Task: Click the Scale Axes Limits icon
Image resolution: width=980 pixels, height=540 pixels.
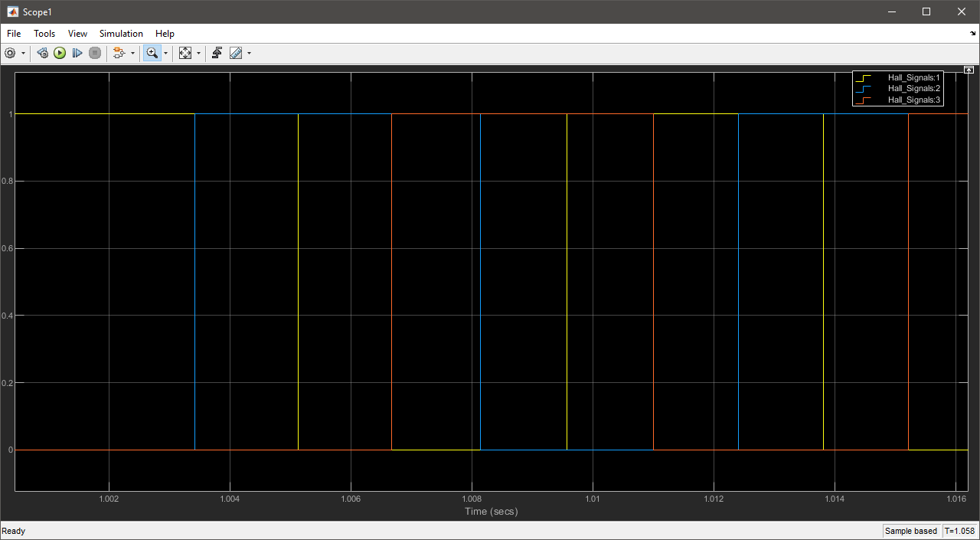Action: [x=185, y=53]
